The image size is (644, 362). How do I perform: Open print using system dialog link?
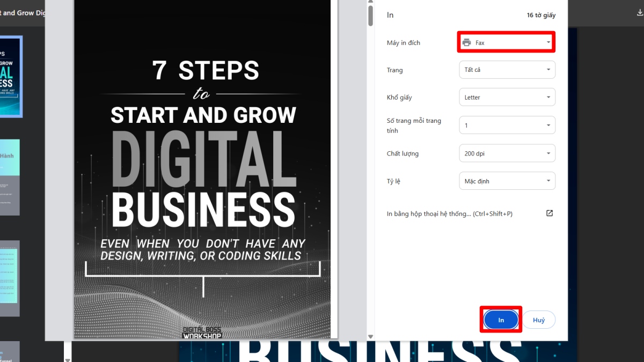click(450, 213)
